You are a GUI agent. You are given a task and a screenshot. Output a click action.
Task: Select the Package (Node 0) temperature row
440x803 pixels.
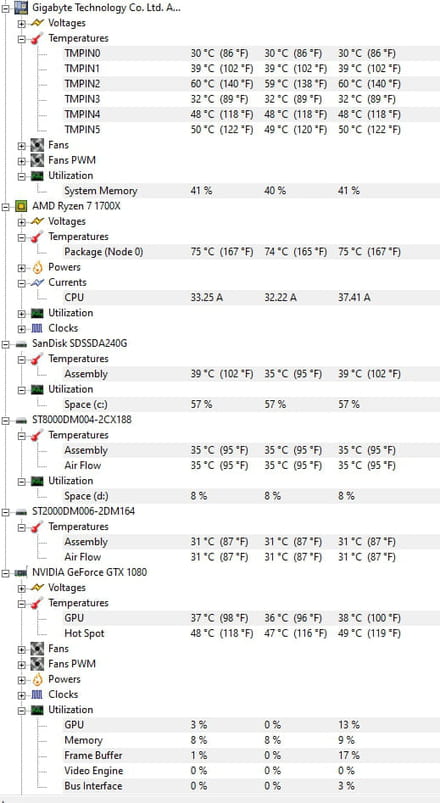click(251, 252)
